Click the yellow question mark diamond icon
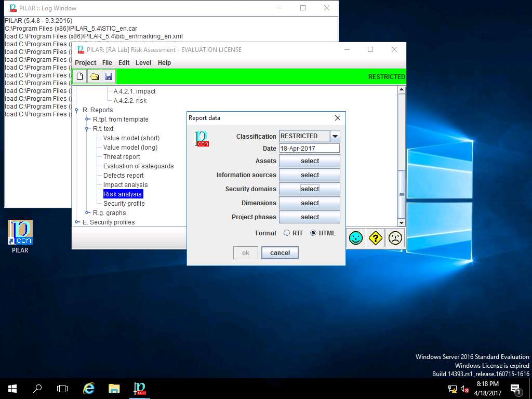This screenshot has width=532, height=399. (x=375, y=238)
